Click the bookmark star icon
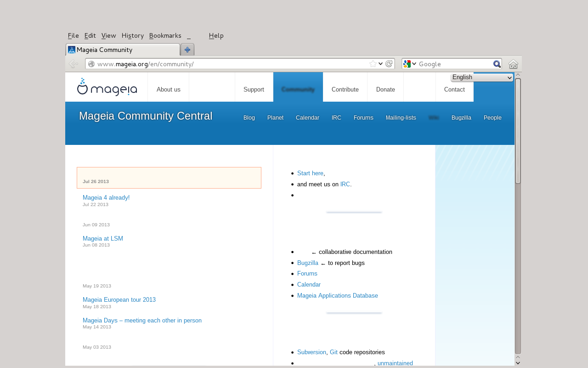This screenshot has width=588, height=368. pos(373,64)
